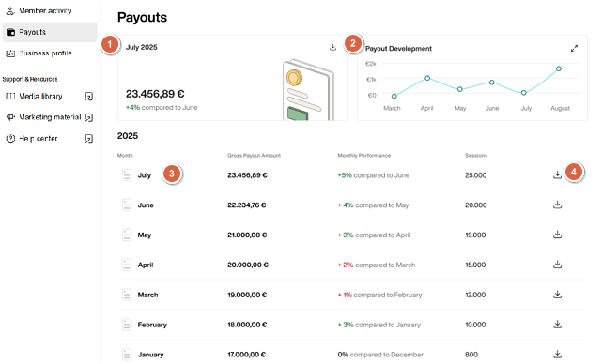Viewport: 602px width, 364px height.
Task: Expand the Payout Development chart
Action: 574,49
